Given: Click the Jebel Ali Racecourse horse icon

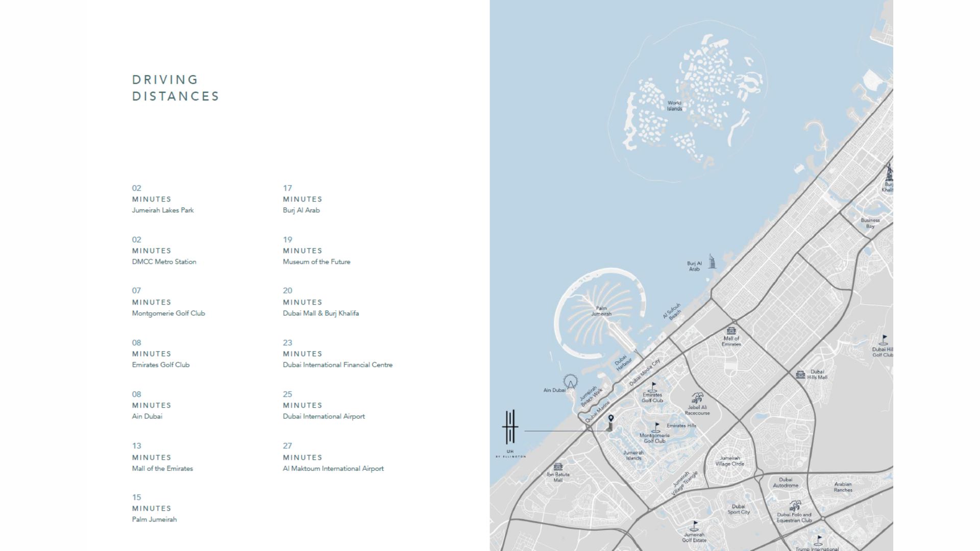Looking at the screenshot, I should [x=697, y=398].
